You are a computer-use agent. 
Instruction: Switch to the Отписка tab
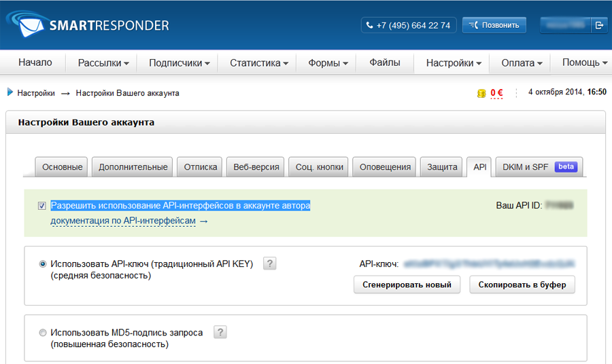click(x=200, y=167)
